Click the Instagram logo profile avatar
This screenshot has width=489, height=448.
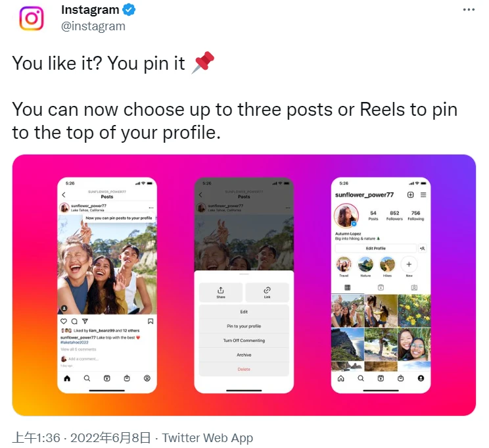(32, 18)
